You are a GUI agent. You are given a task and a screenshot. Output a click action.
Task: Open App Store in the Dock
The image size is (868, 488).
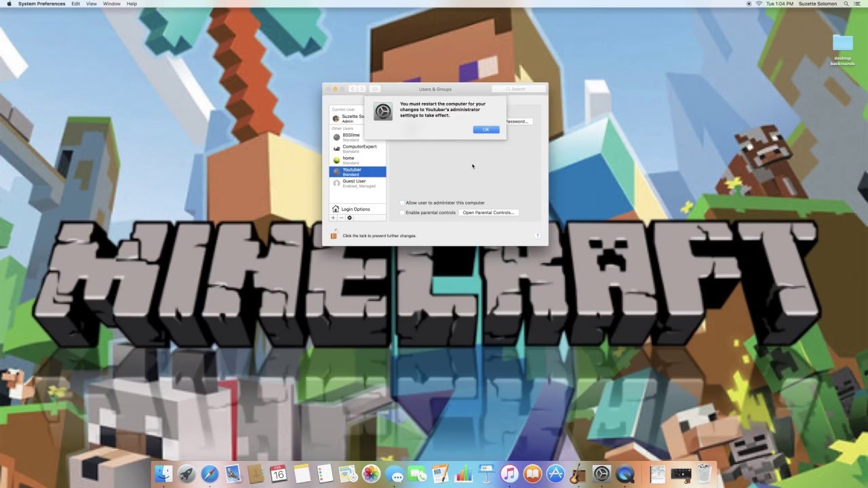[x=555, y=474]
